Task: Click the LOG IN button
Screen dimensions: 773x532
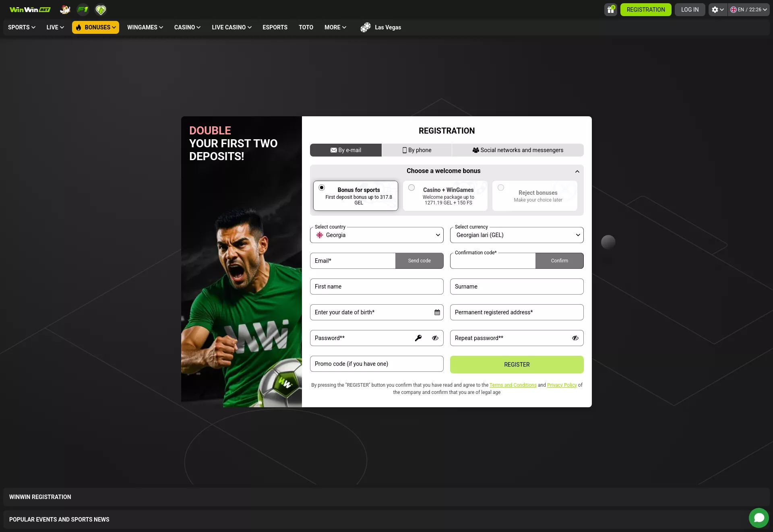Action: 690,10
